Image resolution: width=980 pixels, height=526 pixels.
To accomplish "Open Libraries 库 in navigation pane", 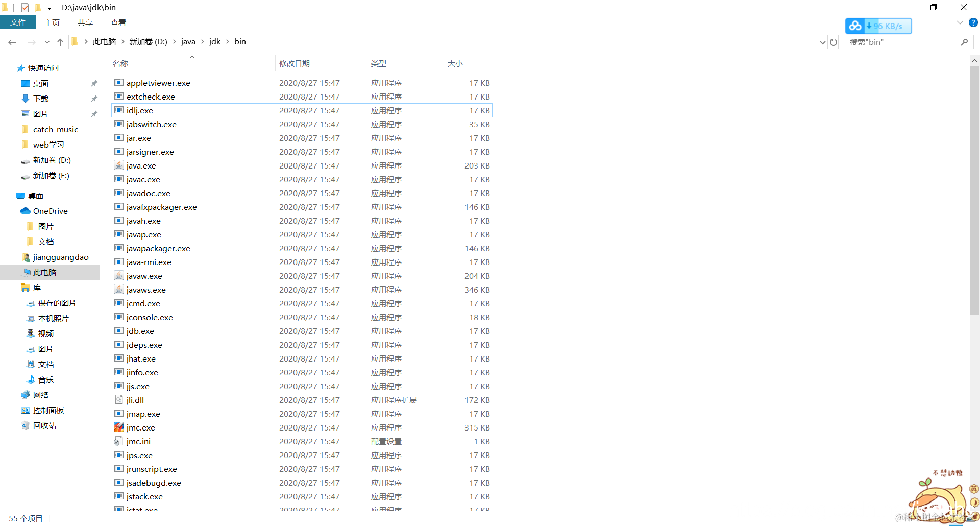I will pyautogui.click(x=31, y=288).
